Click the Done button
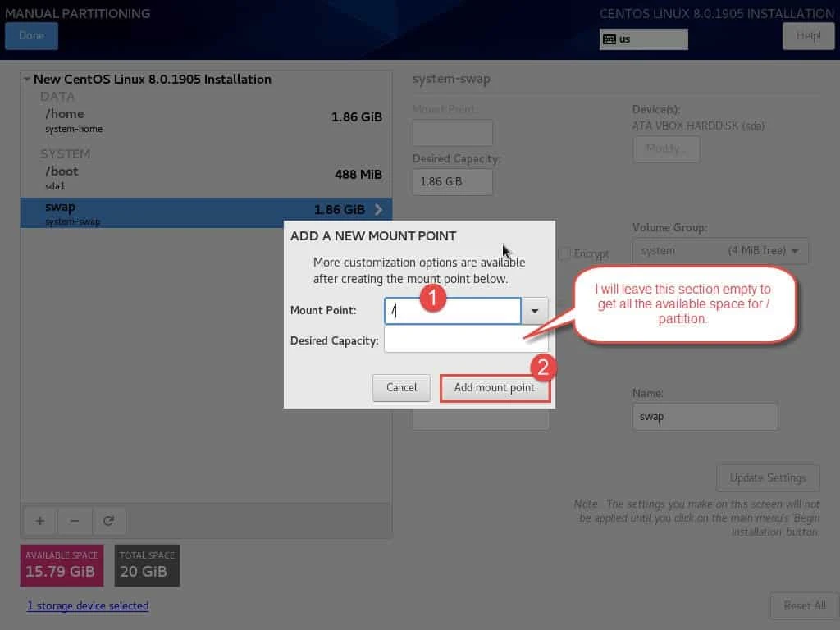The width and height of the screenshot is (840, 630). (31, 36)
